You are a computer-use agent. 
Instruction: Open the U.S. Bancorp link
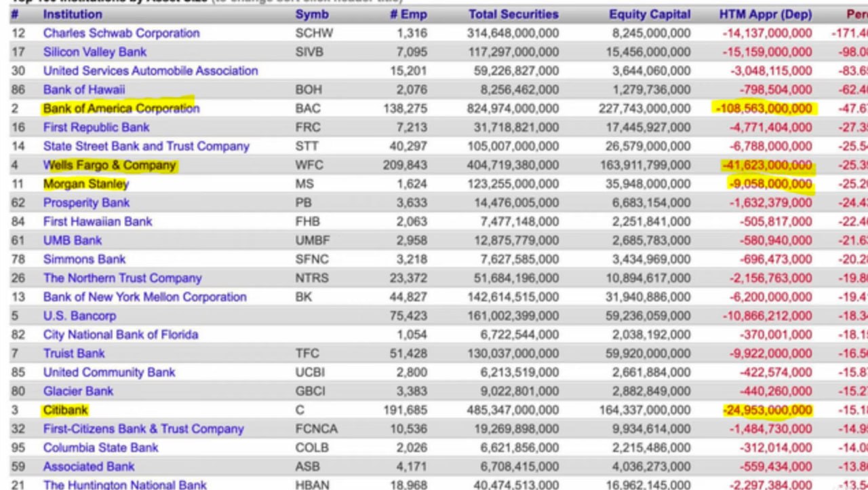[x=79, y=316]
